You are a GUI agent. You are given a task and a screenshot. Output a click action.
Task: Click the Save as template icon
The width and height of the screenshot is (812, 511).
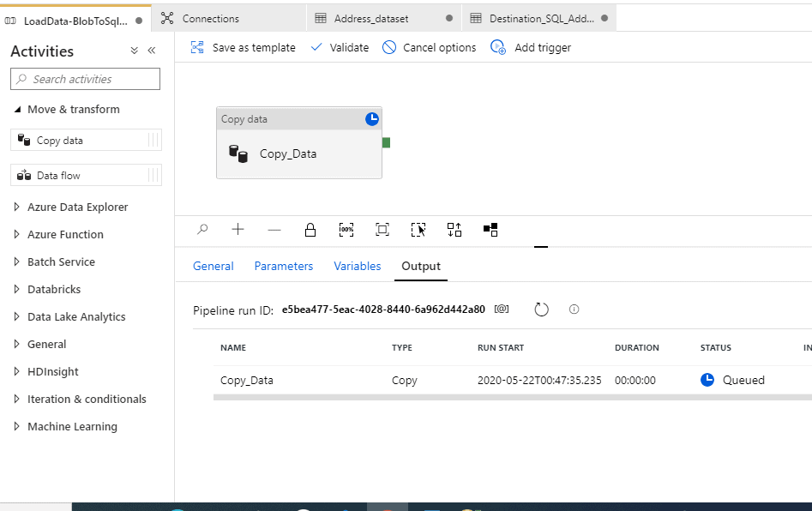pos(197,48)
